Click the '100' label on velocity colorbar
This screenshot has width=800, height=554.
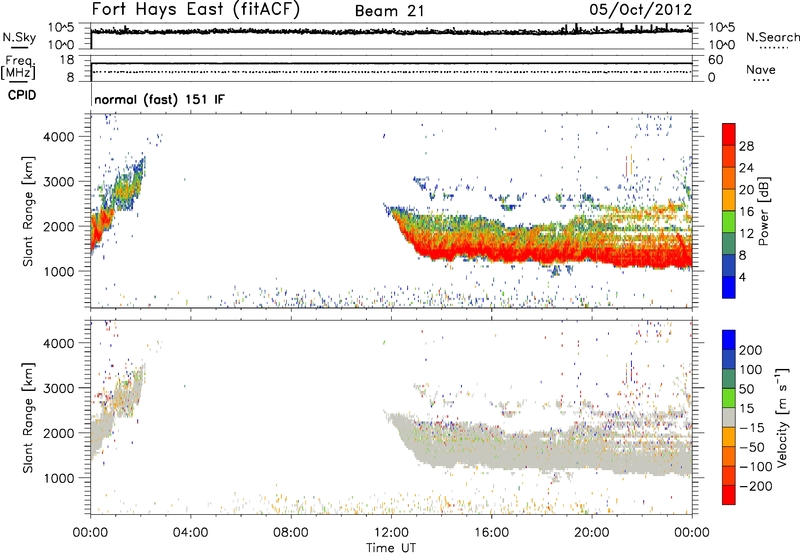tap(751, 370)
